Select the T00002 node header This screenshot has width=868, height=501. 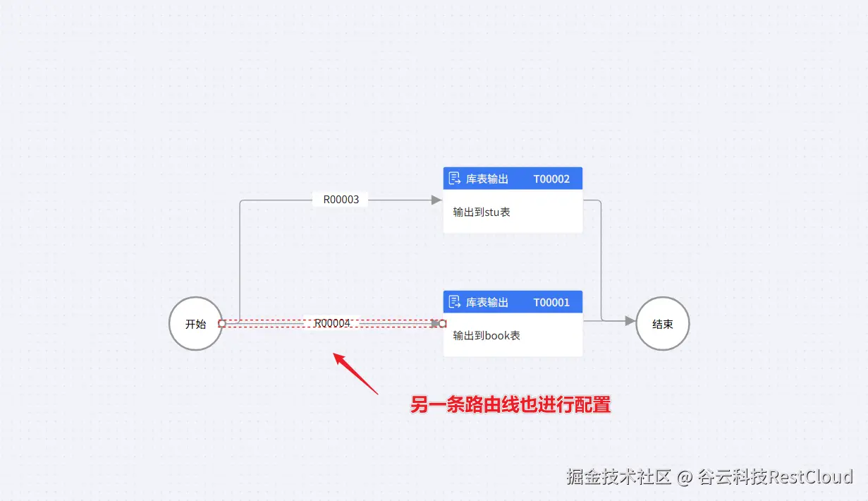[513, 179]
